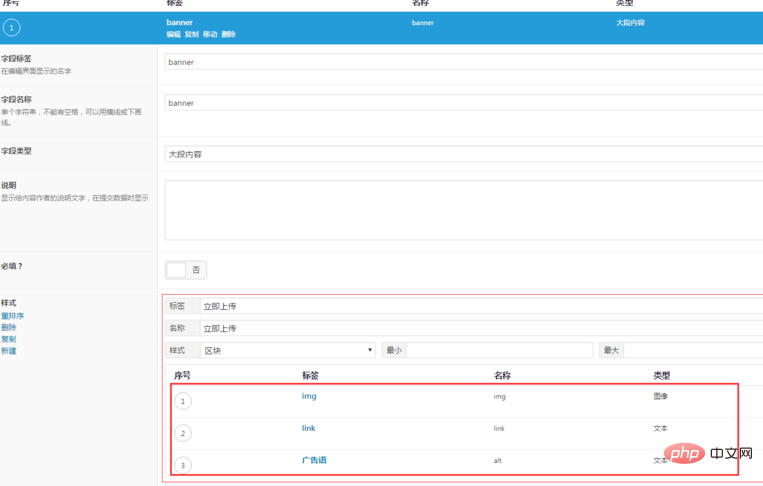763x486 pixels.
Task: Open the img sub-field link
Action: click(x=309, y=396)
